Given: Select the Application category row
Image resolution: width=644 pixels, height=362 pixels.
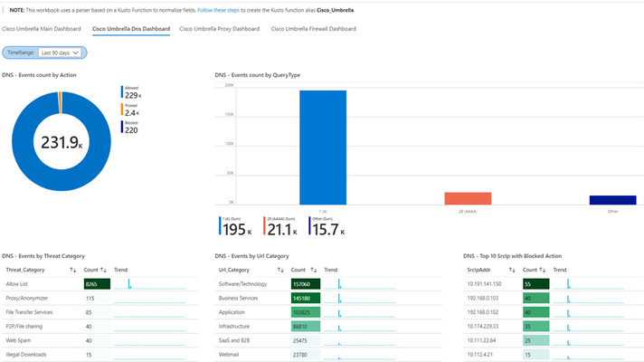Looking at the screenshot, I should coord(328,312).
